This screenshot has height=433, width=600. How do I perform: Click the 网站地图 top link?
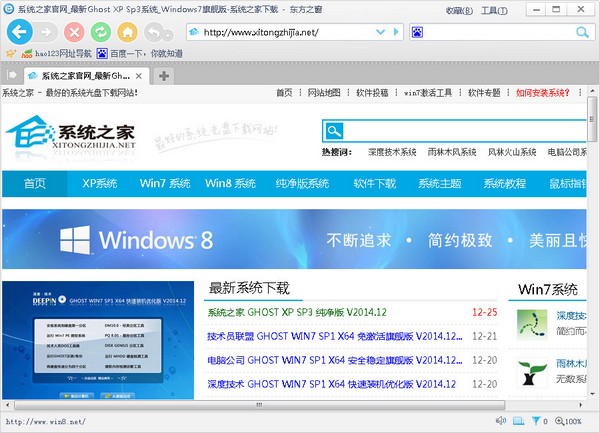(x=324, y=93)
